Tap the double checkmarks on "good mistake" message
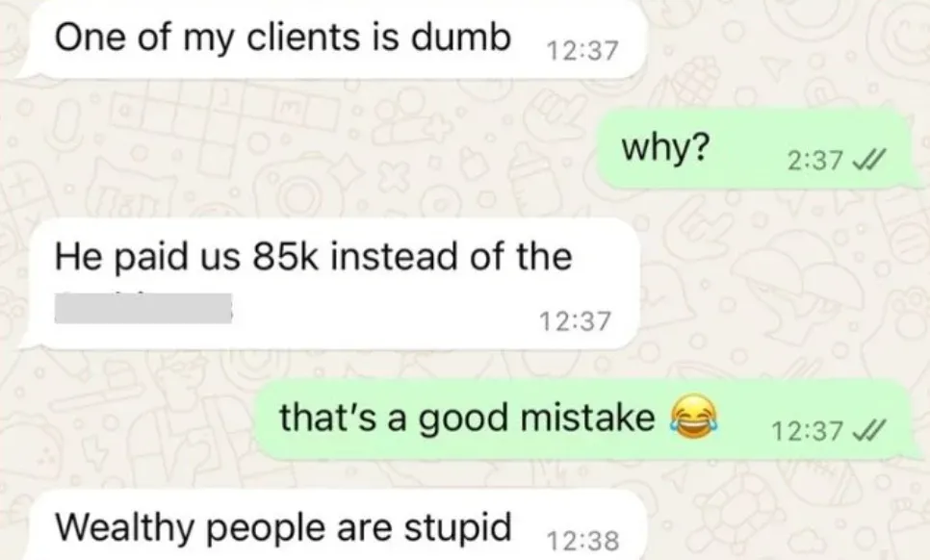Screen dimensions: 930x560 [x=869, y=430]
